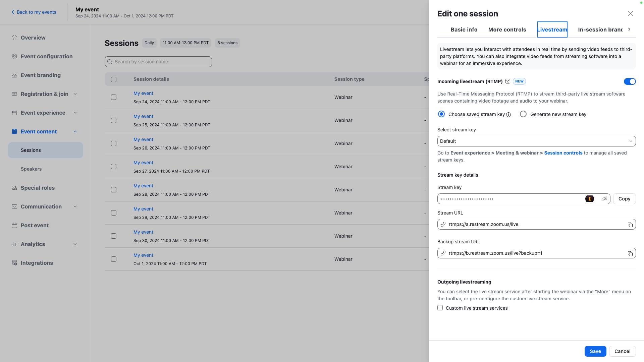Close the Edit one session panel
Viewport: 644px width, 362px height.
tap(630, 13)
